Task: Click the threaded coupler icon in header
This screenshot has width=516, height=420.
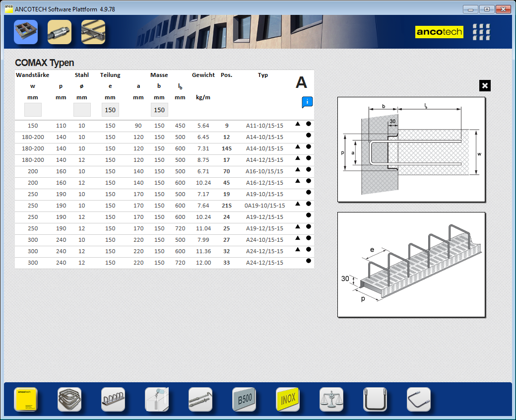Action: pyautogui.click(x=60, y=32)
